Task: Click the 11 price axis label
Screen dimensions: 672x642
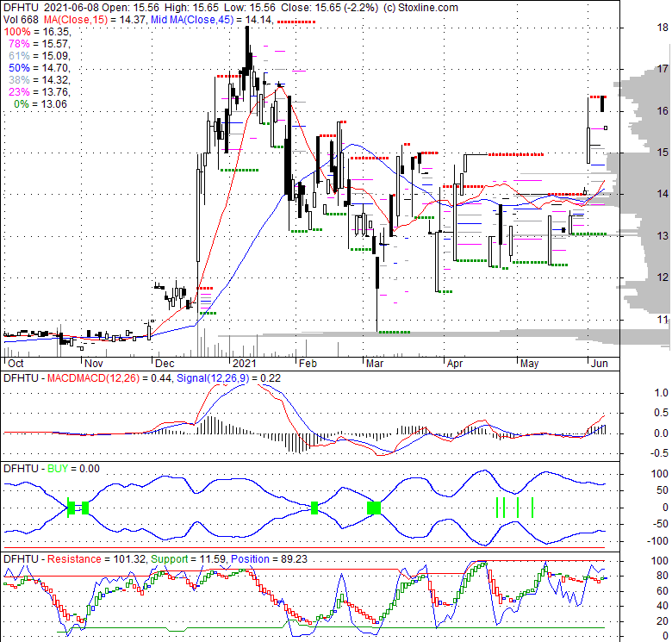Action: click(663, 320)
